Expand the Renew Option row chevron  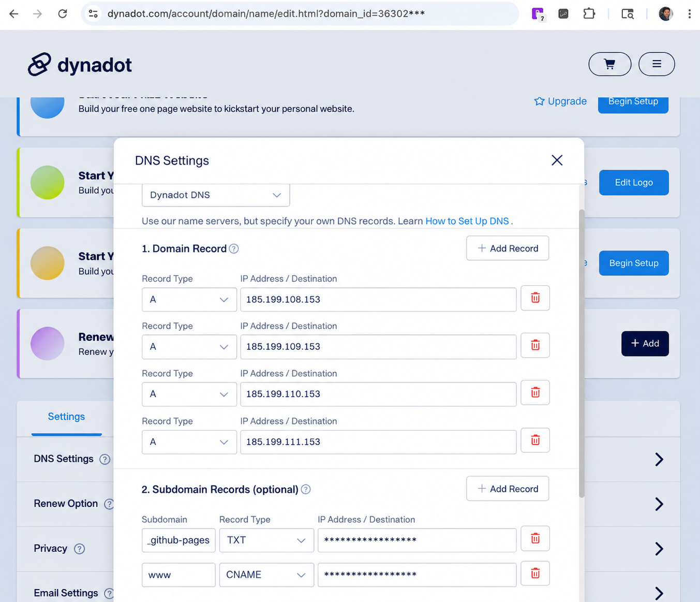pos(659,504)
